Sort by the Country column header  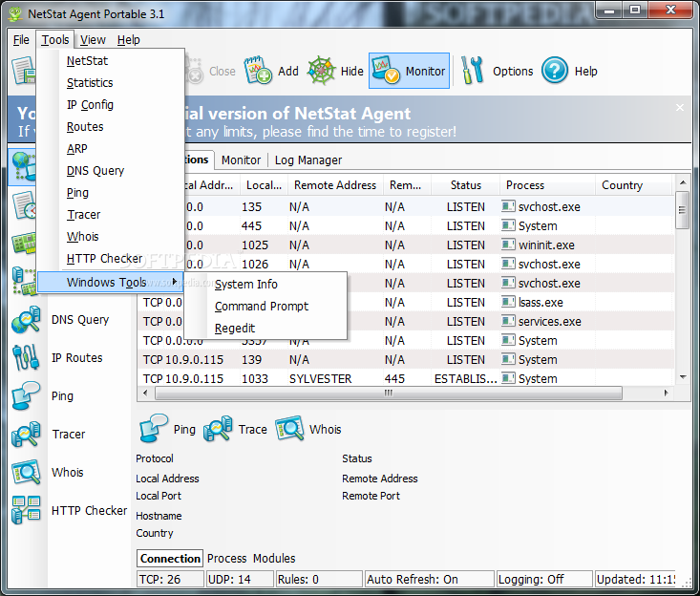pyautogui.click(x=634, y=185)
